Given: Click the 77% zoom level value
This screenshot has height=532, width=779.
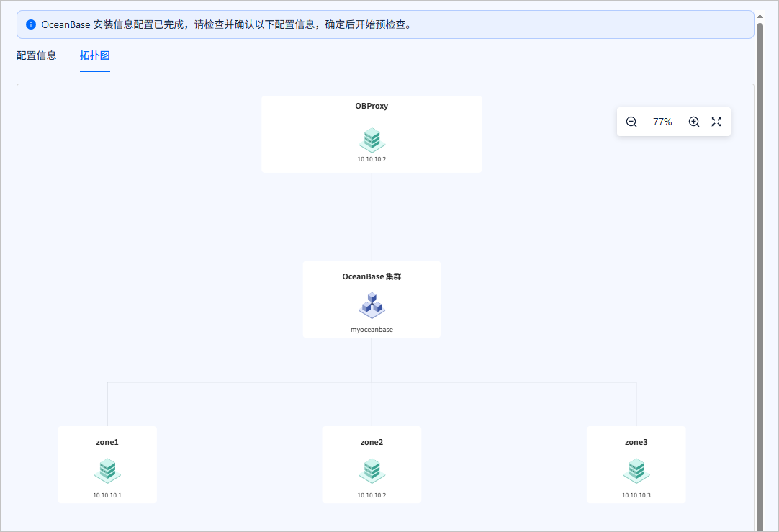Looking at the screenshot, I should (x=662, y=122).
